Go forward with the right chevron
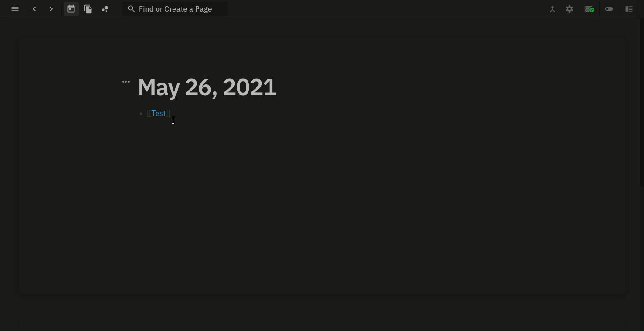The width and height of the screenshot is (644, 331). coord(51,9)
